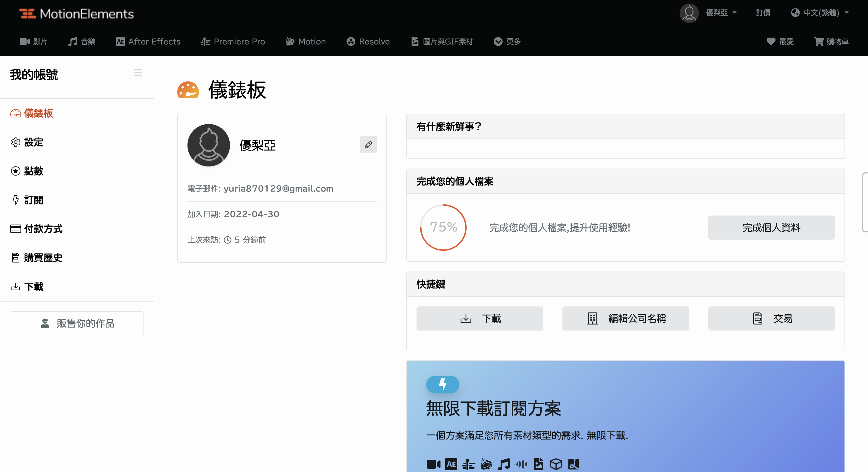The height and width of the screenshot is (472, 868).
Task: Click the 完成個人資料 button
Action: click(771, 228)
